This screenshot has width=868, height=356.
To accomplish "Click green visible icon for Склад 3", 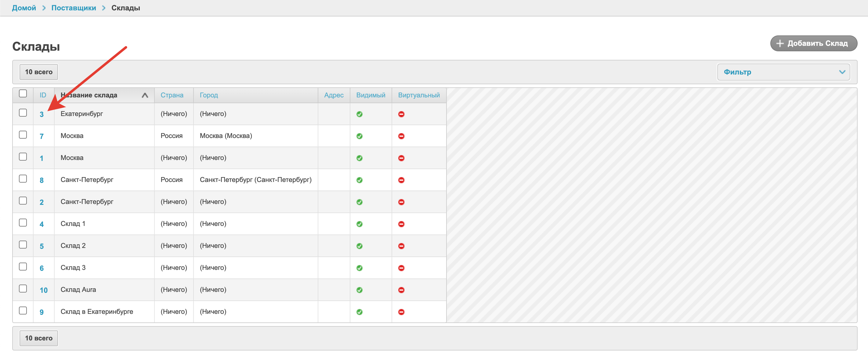I will pos(359,268).
